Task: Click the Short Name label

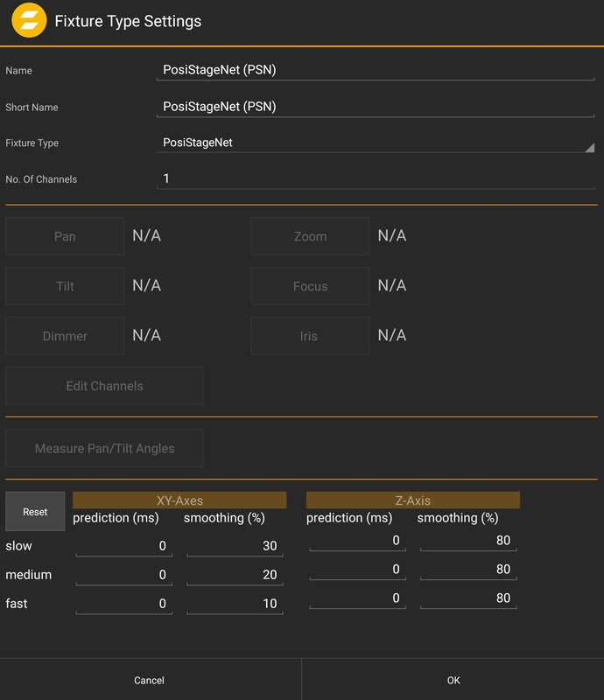Action: (32, 108)
